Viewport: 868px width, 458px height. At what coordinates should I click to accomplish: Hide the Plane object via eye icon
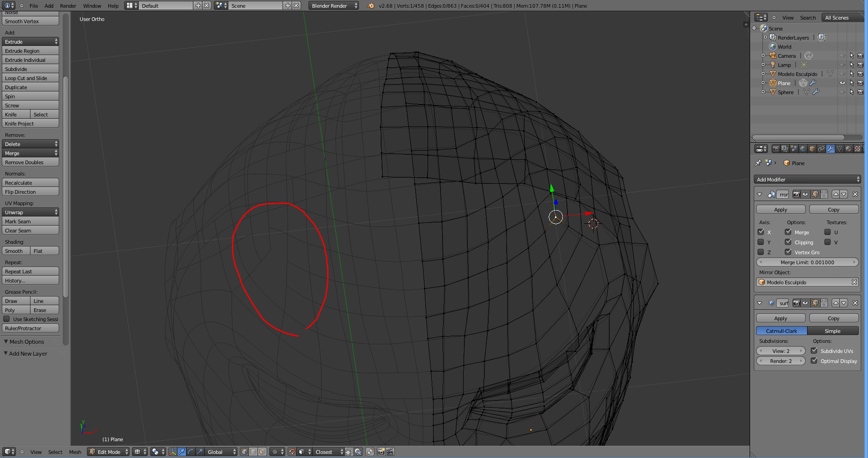point(842,83)
